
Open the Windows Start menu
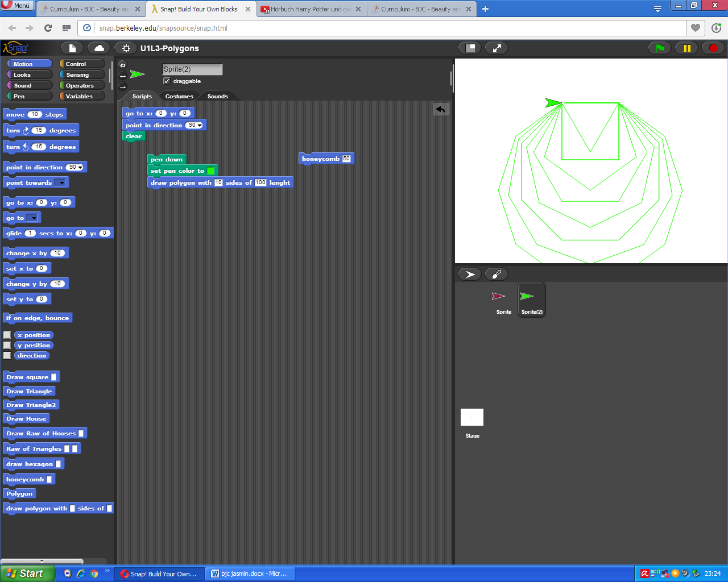pos(27,573)
